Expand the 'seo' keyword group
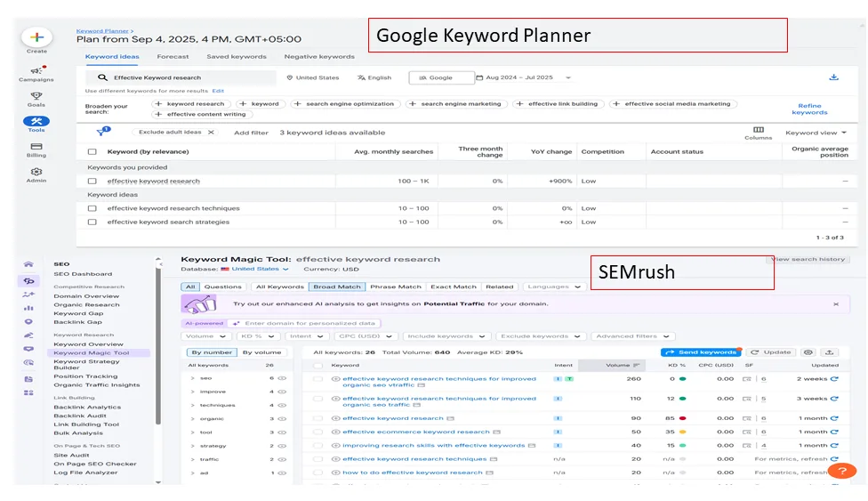The height and width of the screenshot is (501, 868). point(192,378)
